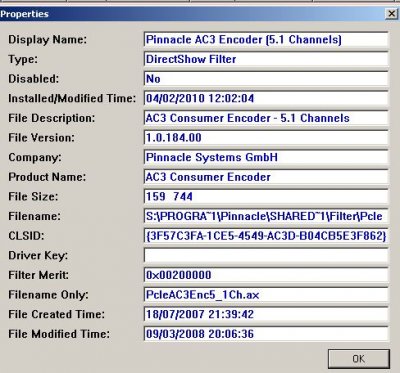Click the Company field Pinnacle Systems GmbH
The image size is (400, 373).
pyautogui.click(x=266, y=157)
